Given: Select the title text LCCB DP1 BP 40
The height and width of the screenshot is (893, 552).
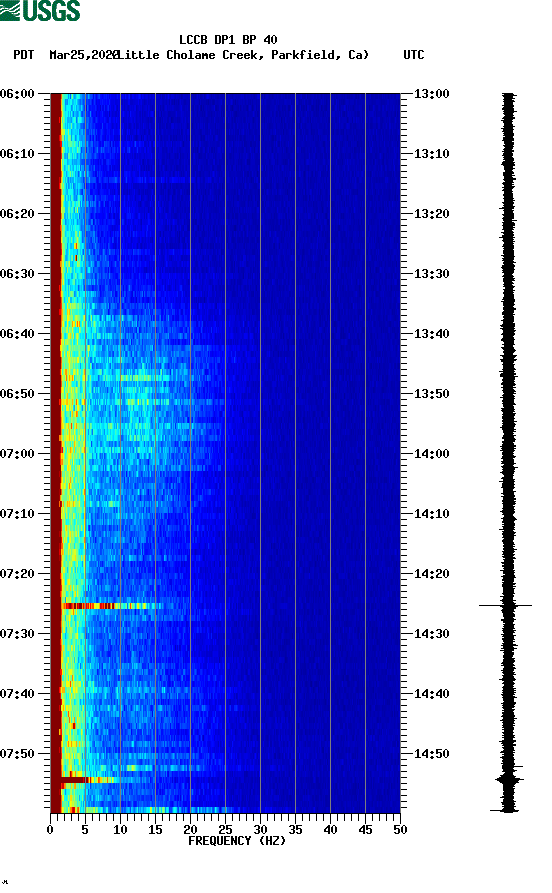Looking at the screenshot, I should (228, 40).
